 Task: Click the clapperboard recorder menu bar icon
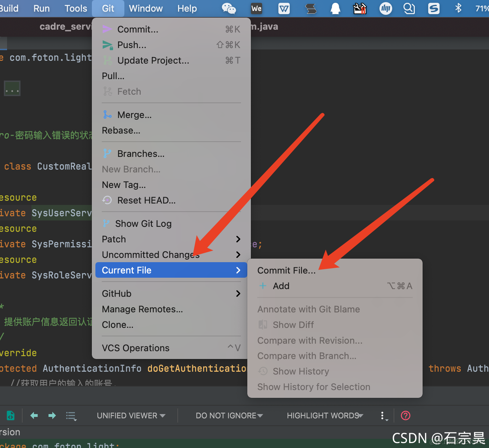[360, 8]
